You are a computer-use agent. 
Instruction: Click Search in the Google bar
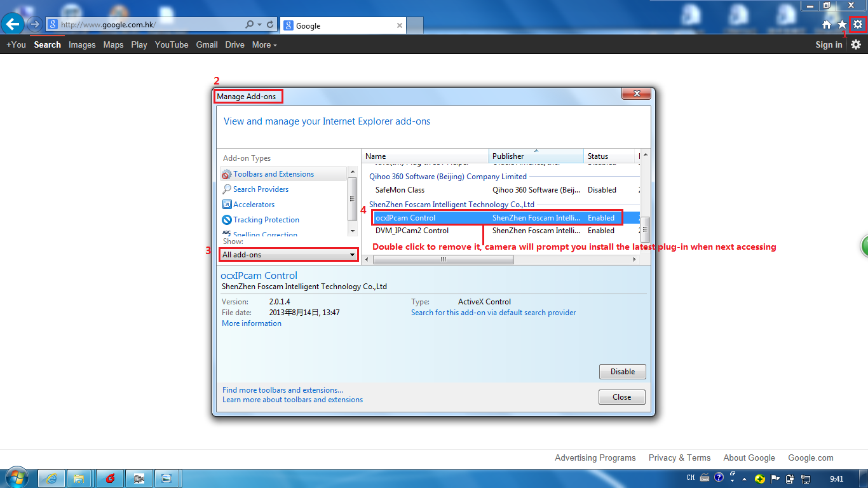click(48, 44)
